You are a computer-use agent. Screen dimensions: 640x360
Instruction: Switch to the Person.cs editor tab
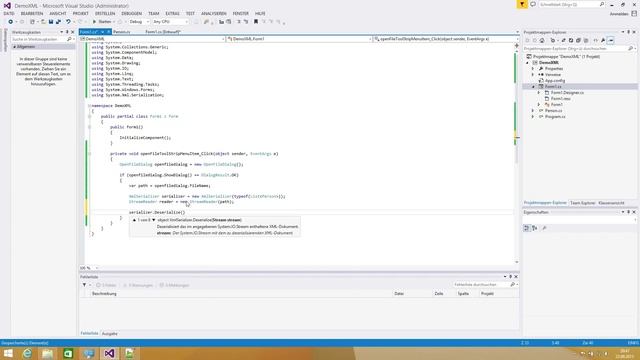[122, 32]
